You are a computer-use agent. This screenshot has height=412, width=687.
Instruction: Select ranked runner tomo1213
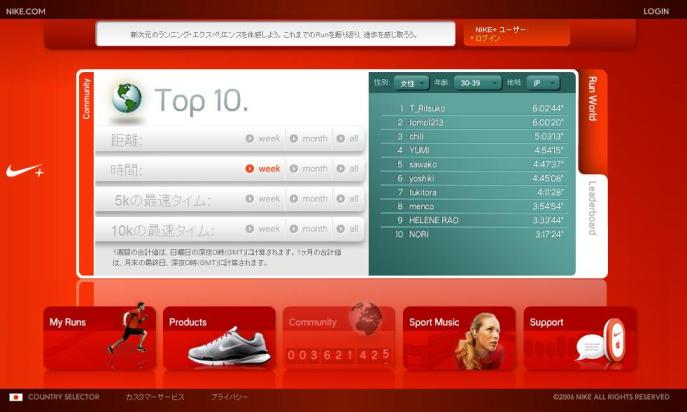474,122
